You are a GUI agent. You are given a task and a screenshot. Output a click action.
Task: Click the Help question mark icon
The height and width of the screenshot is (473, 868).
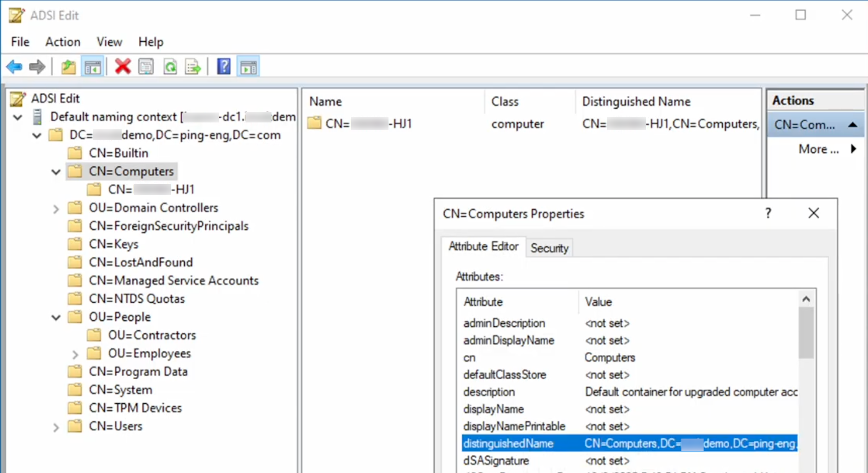click(223, 66)
